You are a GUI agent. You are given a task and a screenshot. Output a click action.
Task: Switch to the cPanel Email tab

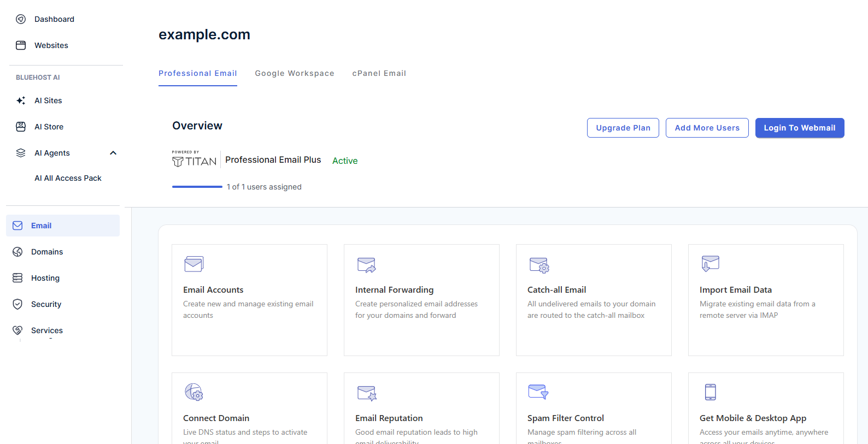click(379, 73)
